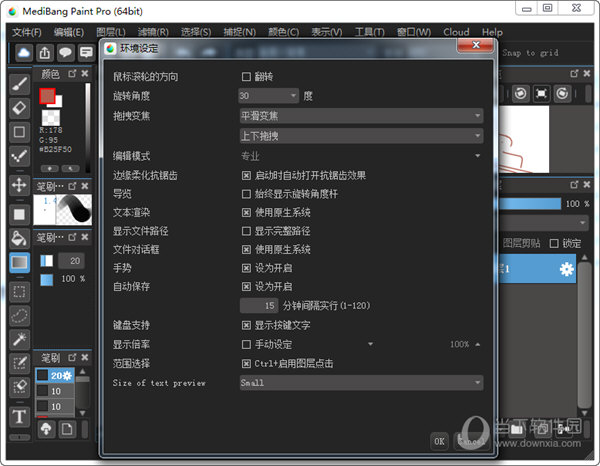Open the 文件(F) menu
Viewport: 600px width, 466px height.
(x=27, y=32)
